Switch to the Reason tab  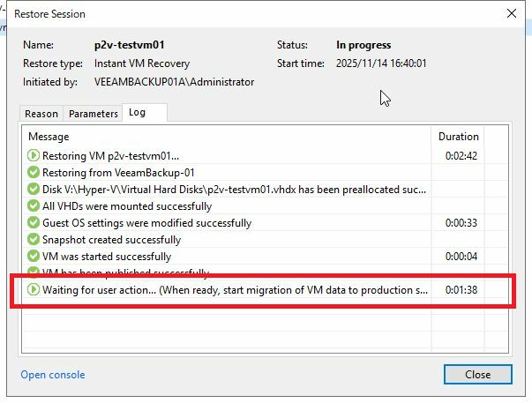[41, 114]
